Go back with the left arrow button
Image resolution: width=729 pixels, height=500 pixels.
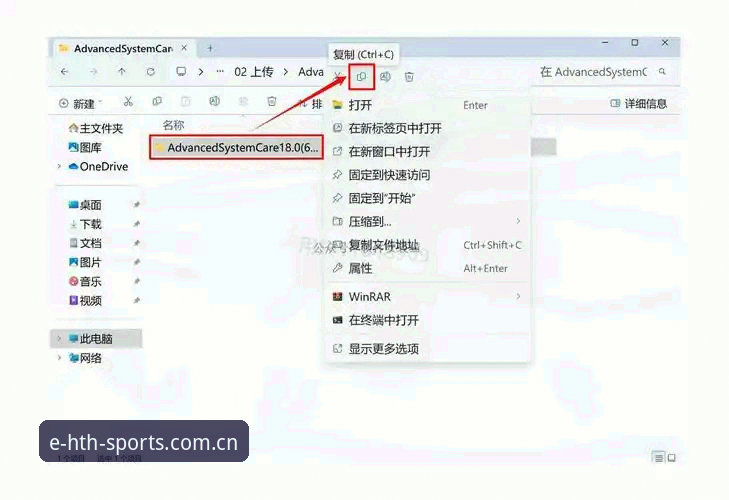point(65,72)
